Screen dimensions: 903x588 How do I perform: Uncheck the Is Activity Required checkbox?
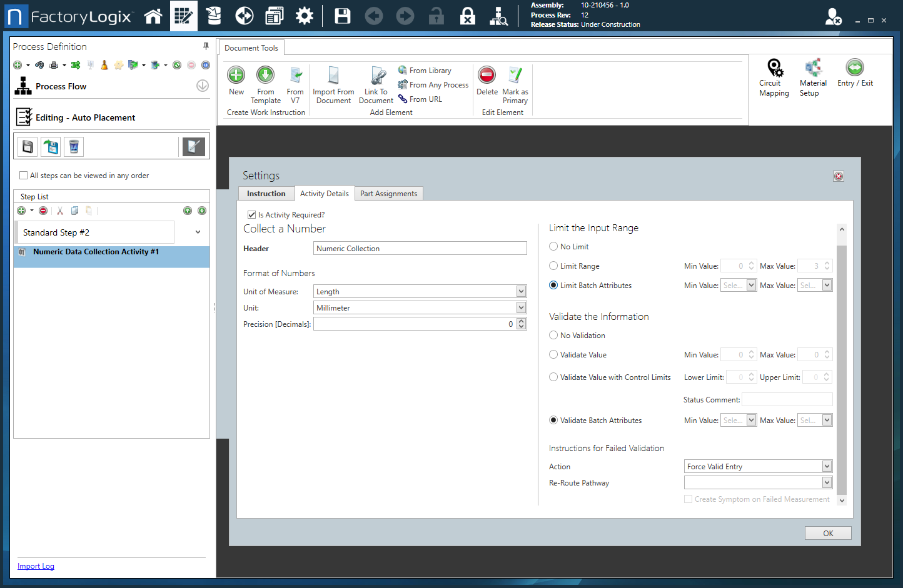tap(251, 215)
